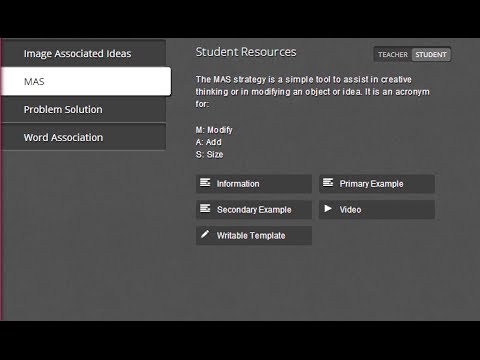Open the Image Associated Ideas sidebar item
480x360 pixels.
coord(84,53)
